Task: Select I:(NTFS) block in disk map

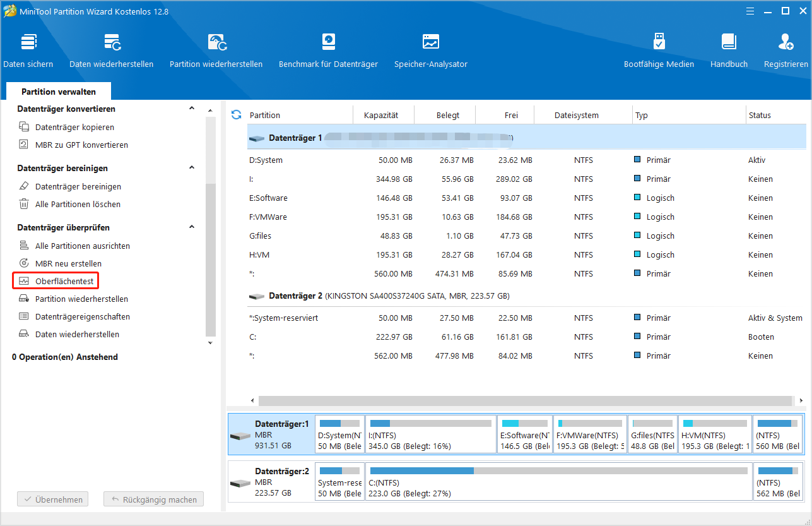Action: pos(430,434)
